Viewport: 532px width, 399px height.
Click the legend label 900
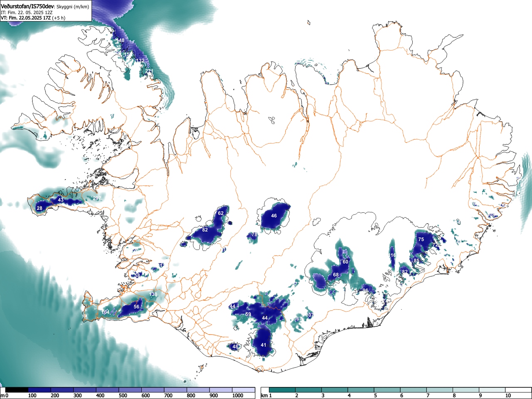214,396
